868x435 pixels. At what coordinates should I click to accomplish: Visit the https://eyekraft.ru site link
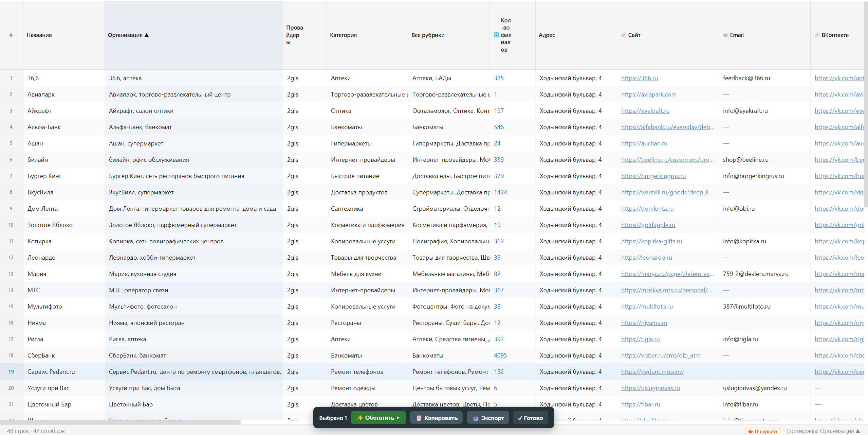645,111
